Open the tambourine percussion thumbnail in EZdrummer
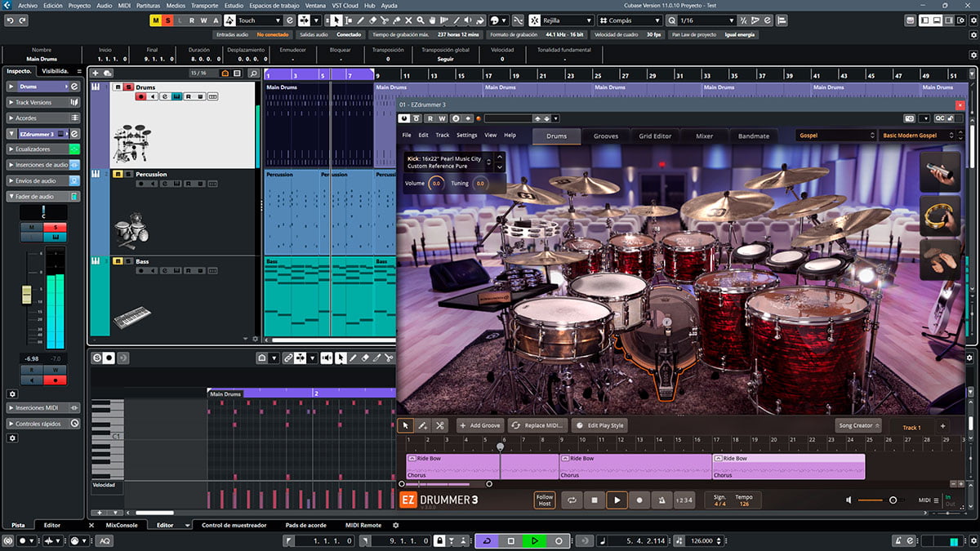This screenshot has height=551, width=980. 939,216
